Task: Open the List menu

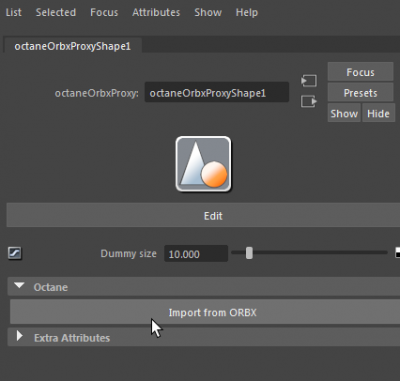Action: click(14, 12)
